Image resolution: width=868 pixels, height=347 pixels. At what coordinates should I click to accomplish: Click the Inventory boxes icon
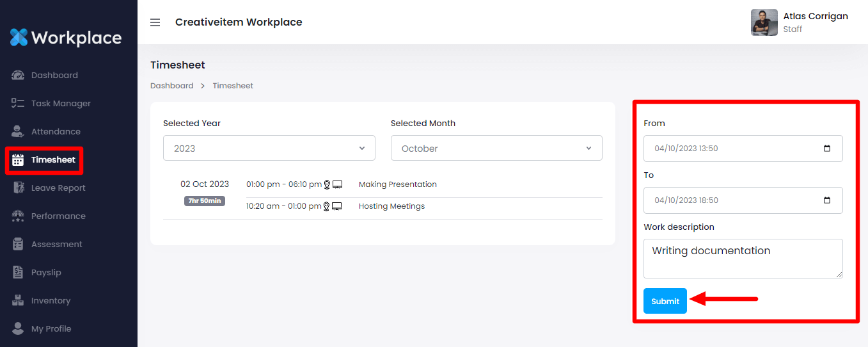[x=18, y=301]
